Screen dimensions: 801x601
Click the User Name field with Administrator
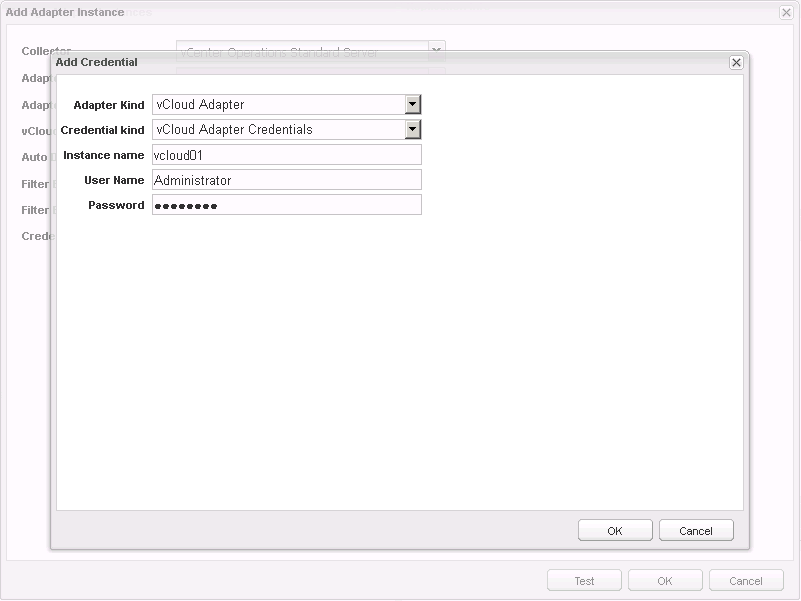286,180
